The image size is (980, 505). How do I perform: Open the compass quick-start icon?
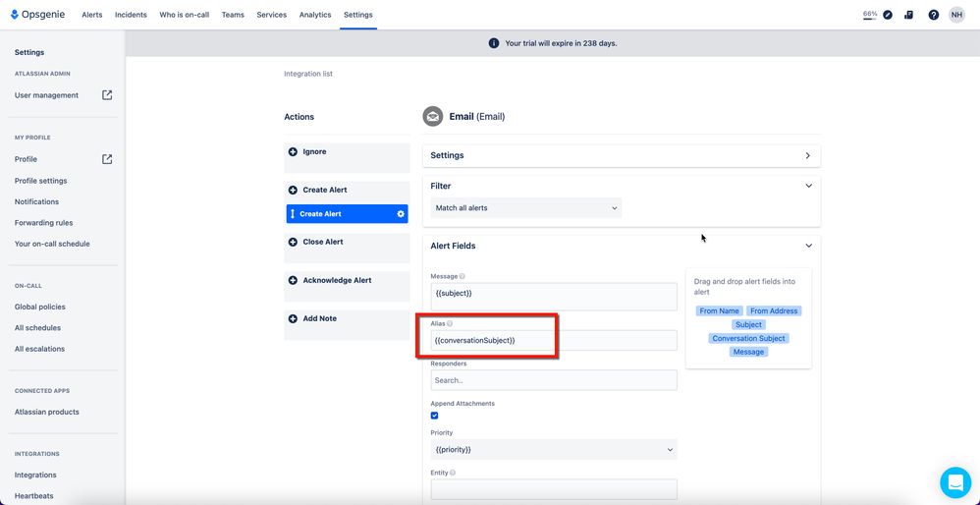888,15
